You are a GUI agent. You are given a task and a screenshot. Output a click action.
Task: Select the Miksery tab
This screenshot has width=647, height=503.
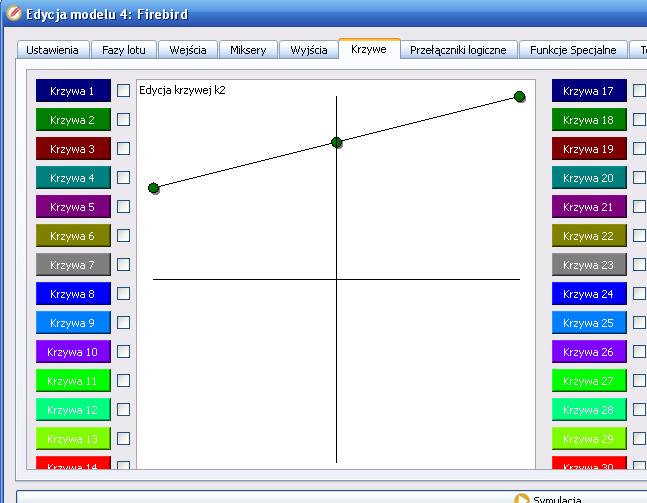coord(248,50)
